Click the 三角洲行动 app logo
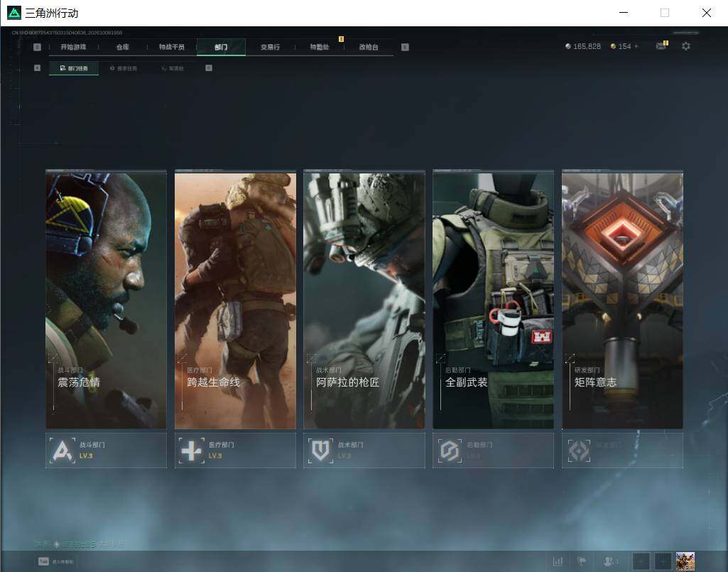This screenshot has height=572, width=728. (x=14, y=13)
